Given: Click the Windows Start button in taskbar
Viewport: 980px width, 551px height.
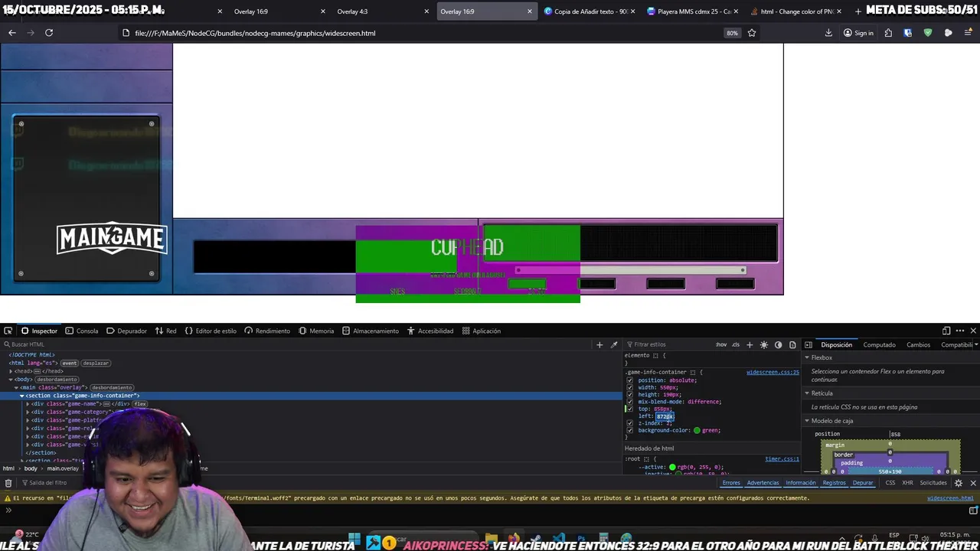Looking at the screenshot, I should (x=354, y=538).
